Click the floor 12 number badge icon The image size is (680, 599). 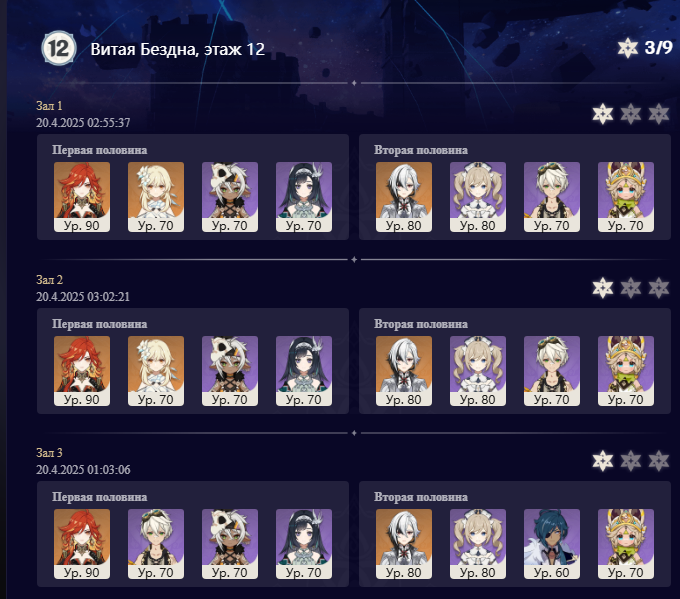(59, 49)
